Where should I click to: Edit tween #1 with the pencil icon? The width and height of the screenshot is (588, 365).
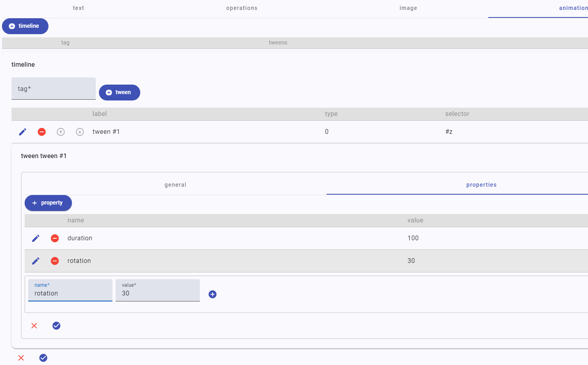click(23, 132)
